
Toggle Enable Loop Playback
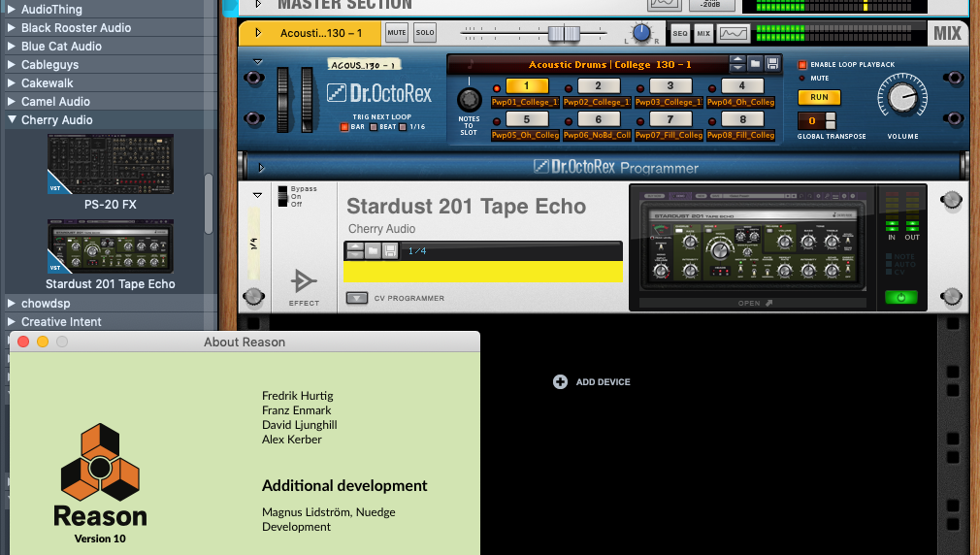tap(802, 64)
